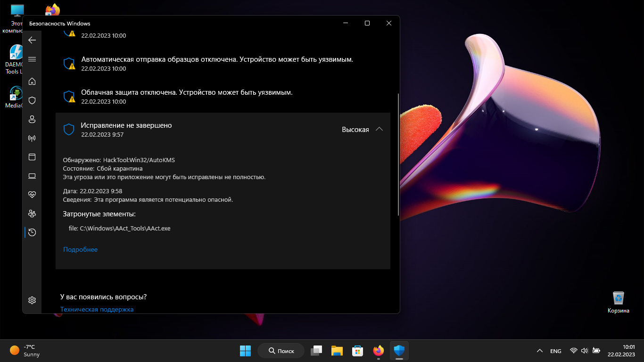Click text about threat not fully remediated

tap(165, 177)
